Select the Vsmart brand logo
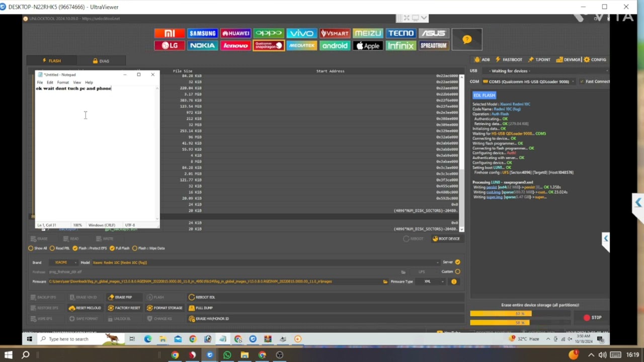 [335, 33]
